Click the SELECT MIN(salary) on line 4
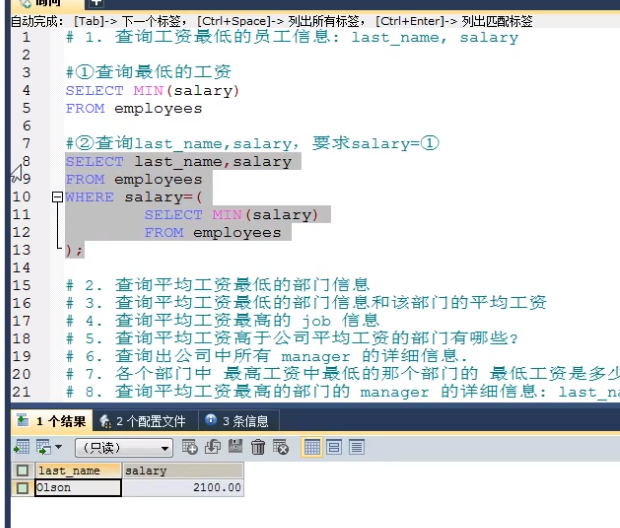620x528 pixels. pyautogui.click(x=153, y=91)
